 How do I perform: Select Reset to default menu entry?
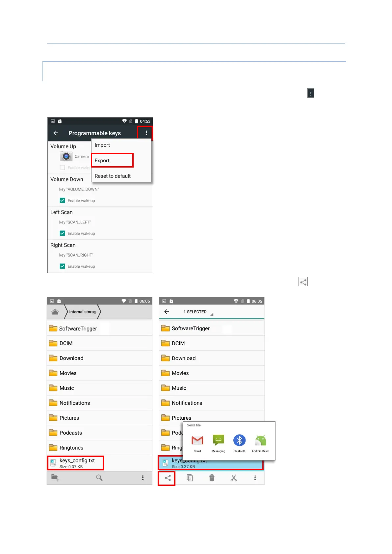[x=113, y=176]
